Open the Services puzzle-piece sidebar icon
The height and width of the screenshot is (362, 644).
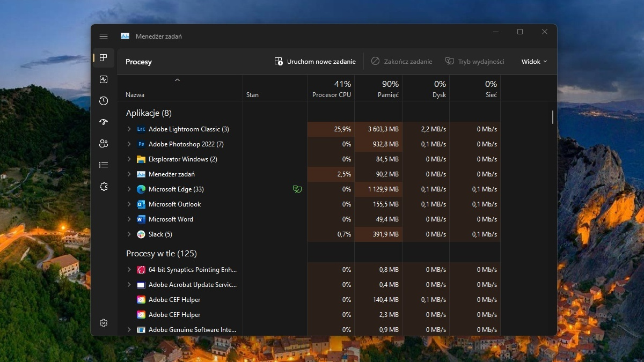(x=104, y=187)
